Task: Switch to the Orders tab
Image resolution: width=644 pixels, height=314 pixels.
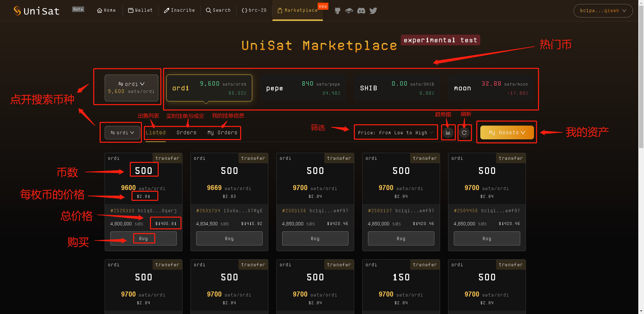Action: pos(186,132)
